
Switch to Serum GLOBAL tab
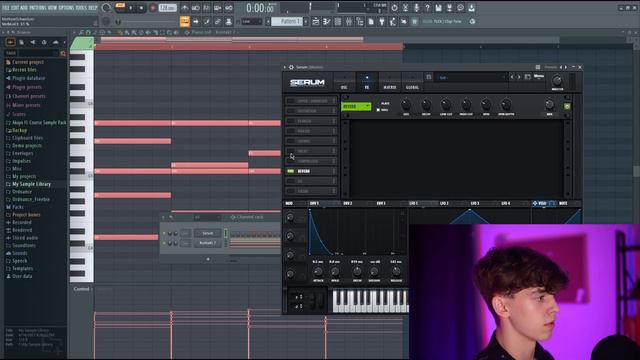412,82
